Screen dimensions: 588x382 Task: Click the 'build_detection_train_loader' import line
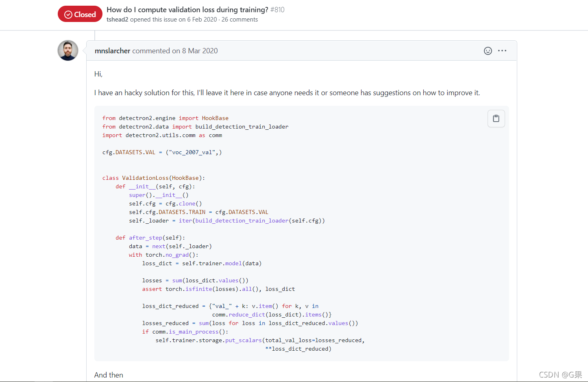[195, 127]
